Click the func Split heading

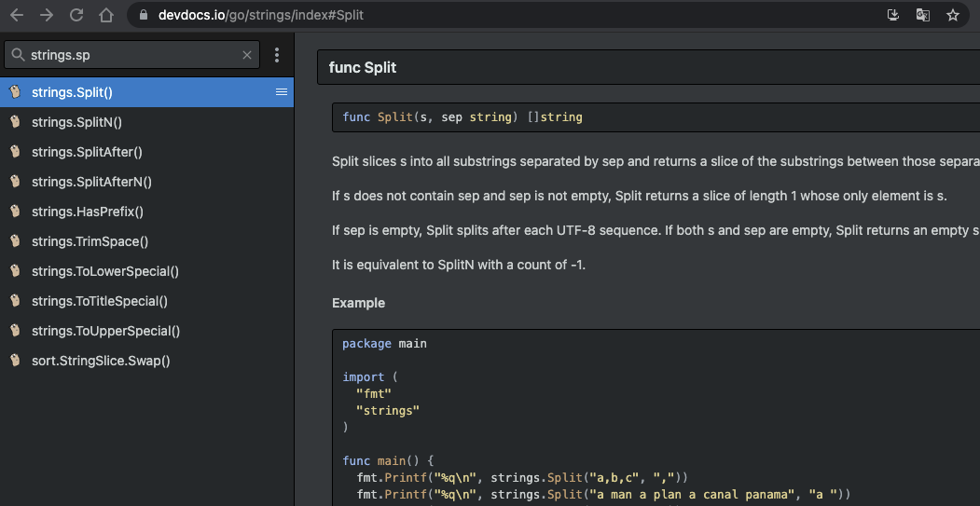pos(363,68)
